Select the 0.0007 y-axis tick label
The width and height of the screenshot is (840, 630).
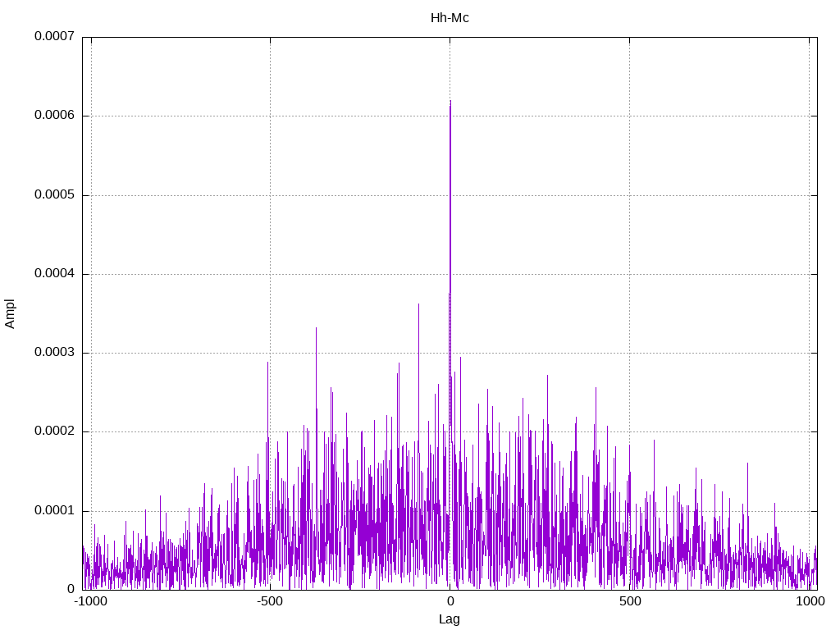tap(54, 36)
